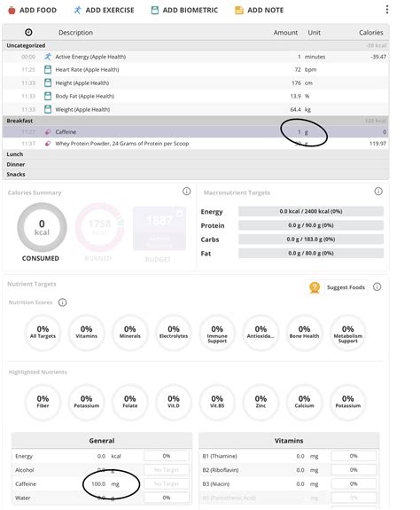Click the info icon beside Suggest Foods
420x510 pixels.
click(377, 286)
